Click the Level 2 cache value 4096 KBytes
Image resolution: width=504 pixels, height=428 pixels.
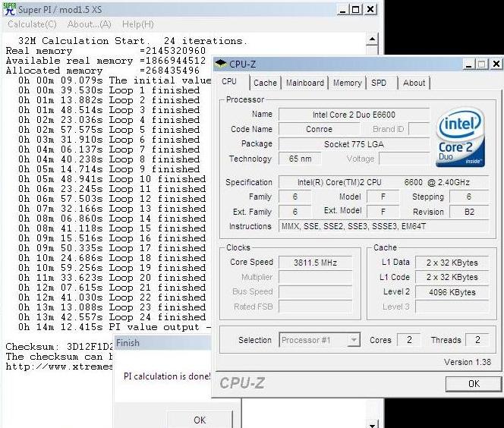click(452, 292)
